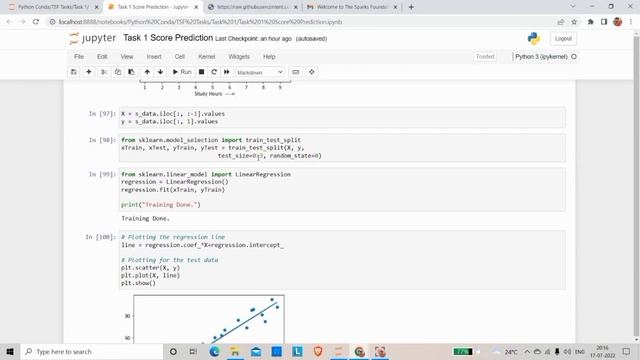
Task: Copy selected cells icon
Action: pyautogui.click(x=118, y=72)
